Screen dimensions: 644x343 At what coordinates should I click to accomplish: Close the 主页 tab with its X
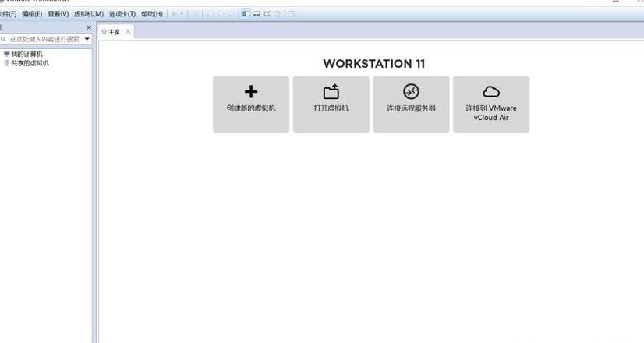coord(128,31)
